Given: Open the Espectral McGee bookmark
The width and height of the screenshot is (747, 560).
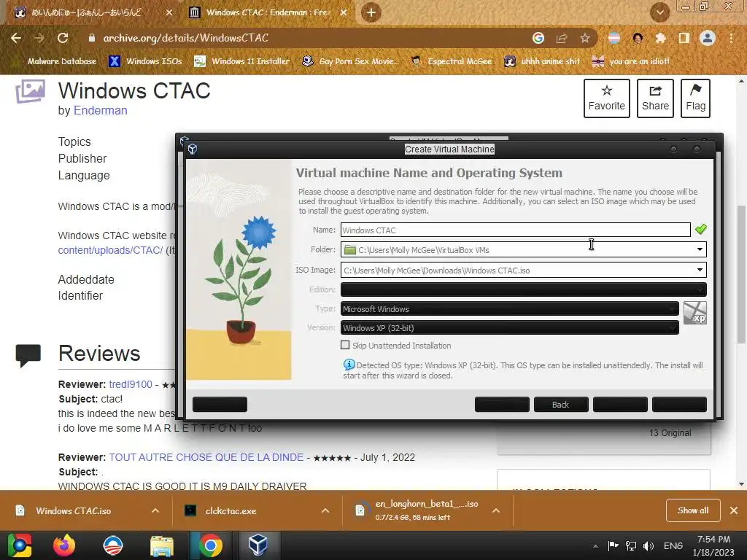Looking at the screenshot, I should [451, 61].
